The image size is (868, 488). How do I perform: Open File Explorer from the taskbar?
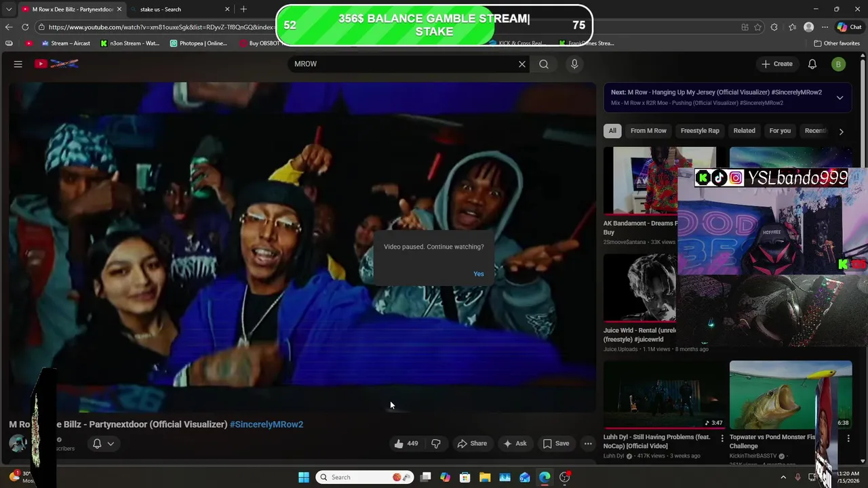tap(485, 477)
